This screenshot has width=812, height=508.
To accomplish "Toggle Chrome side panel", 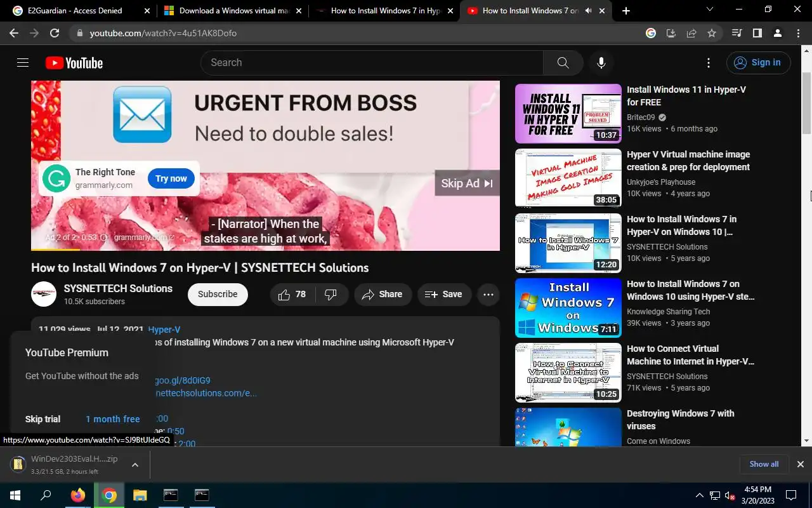I will 757,33.
